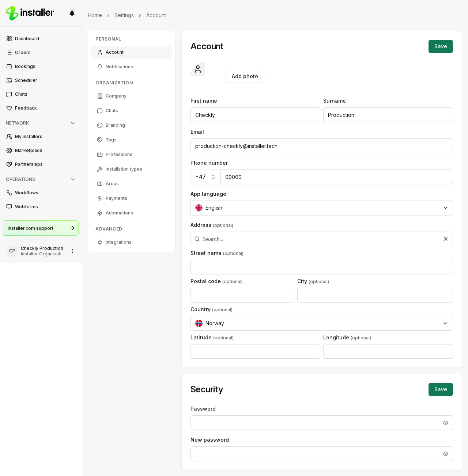This screenshot has width=468, height=476.
Task: Open the Country dropdown showing Norway
Action: point(322,323)
